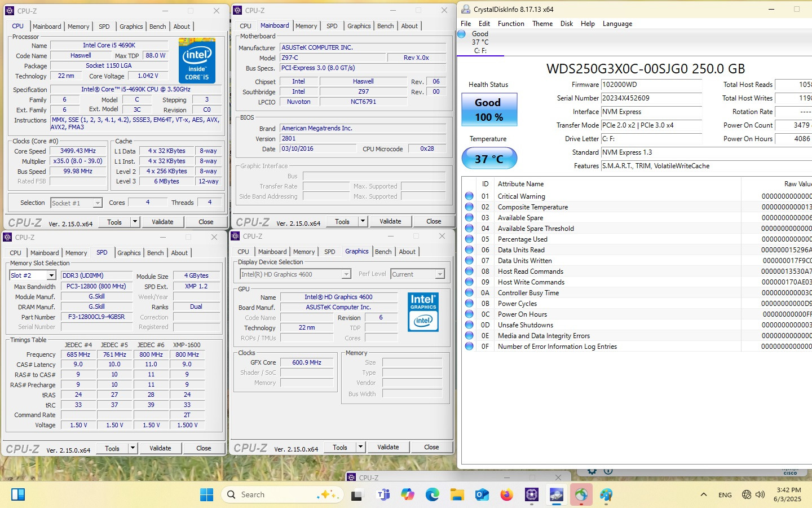Click the volume icon in system tray
The image size is (812, 508).
[x=760, y=494]
